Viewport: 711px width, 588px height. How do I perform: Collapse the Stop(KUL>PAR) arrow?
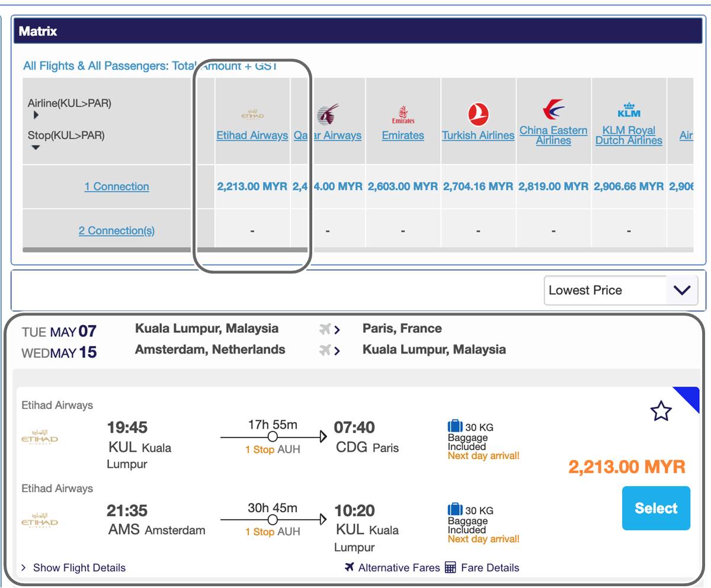click(36, 147)
